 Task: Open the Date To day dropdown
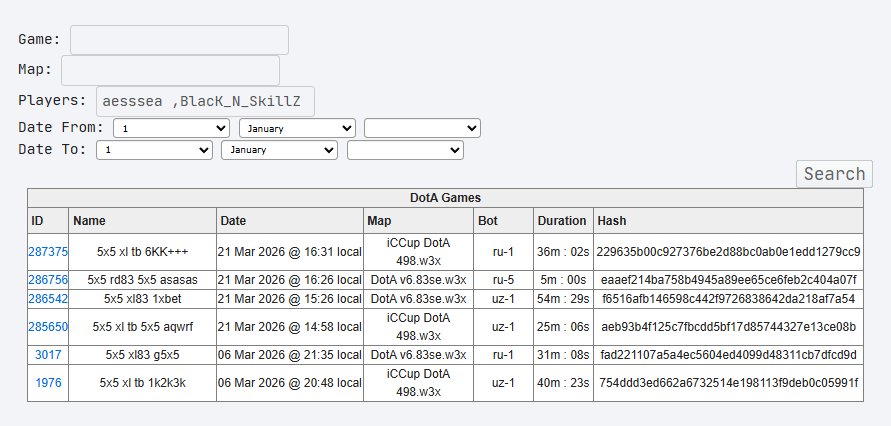(x=154, y=149)
